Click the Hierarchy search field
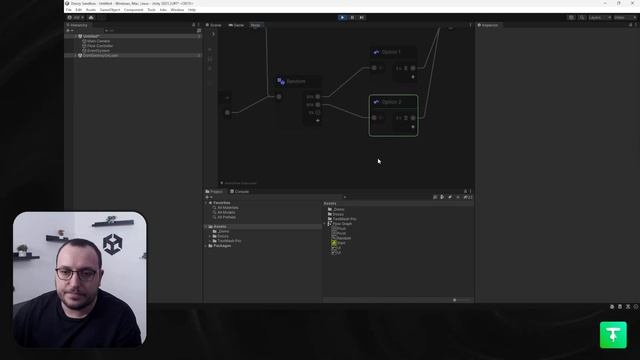Viewport: 640px width, 360px height. coord(149,31)
